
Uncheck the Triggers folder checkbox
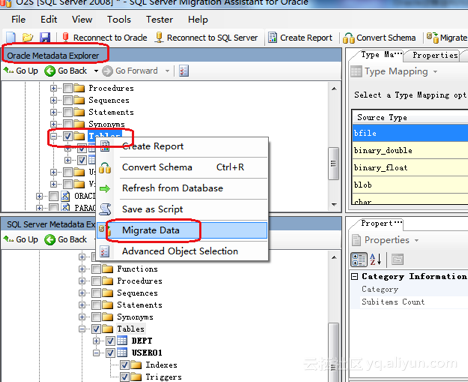125,377
